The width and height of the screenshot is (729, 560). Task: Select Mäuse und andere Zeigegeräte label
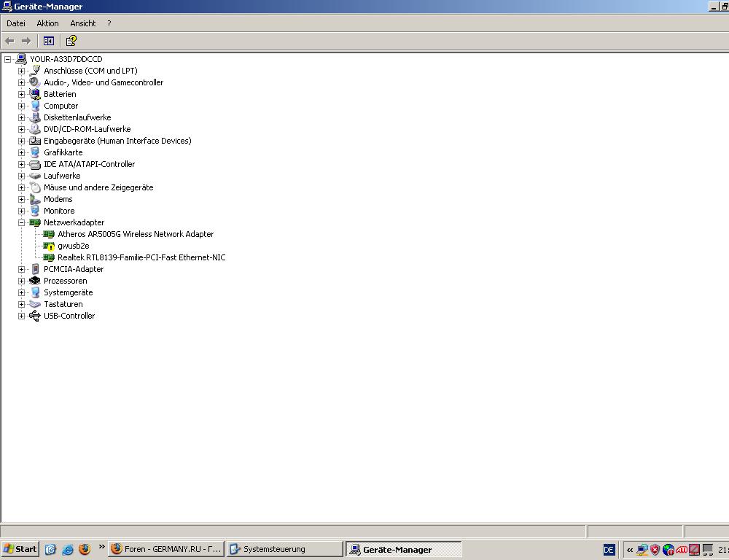coord(98,187)
